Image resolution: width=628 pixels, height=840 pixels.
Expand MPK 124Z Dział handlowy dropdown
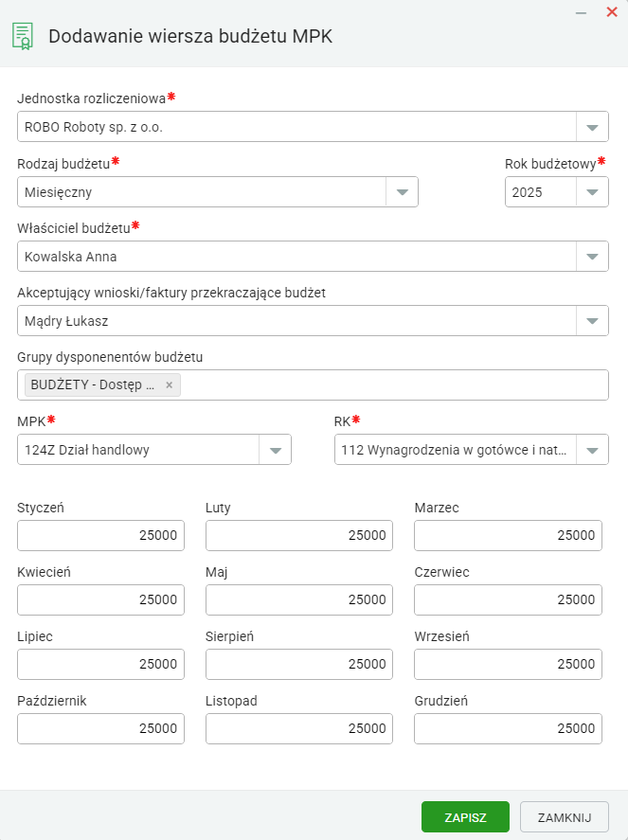pyautogui.click(x=154, y=450)
